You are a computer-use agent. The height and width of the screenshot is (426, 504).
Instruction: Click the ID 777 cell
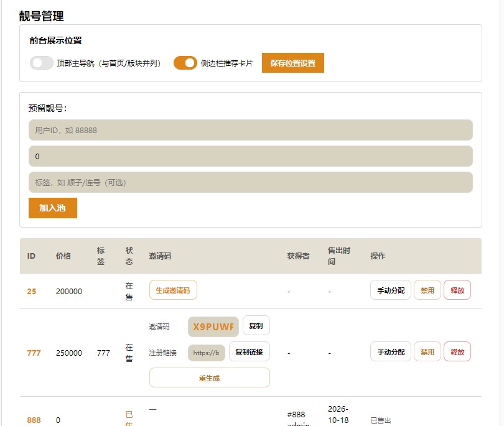coord(34,353)
